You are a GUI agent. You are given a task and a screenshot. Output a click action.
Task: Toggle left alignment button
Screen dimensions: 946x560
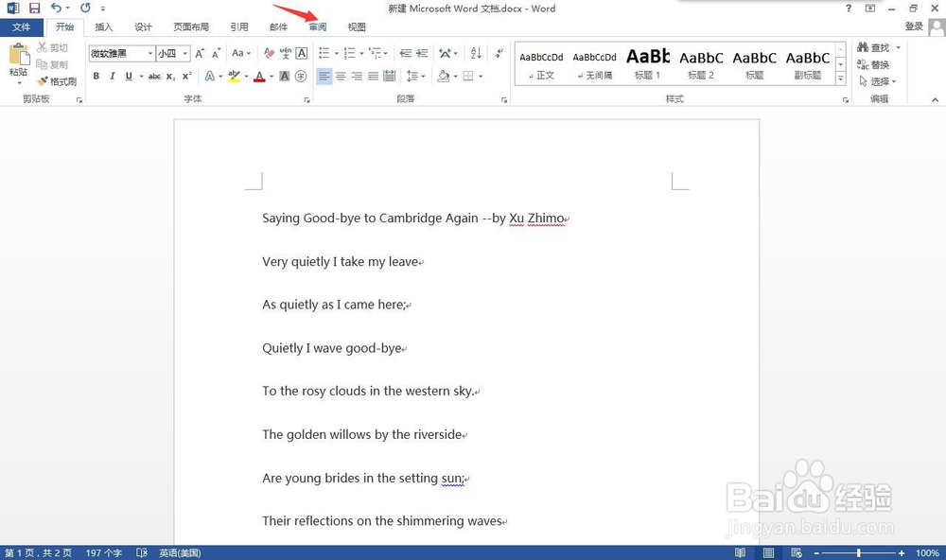324,76
